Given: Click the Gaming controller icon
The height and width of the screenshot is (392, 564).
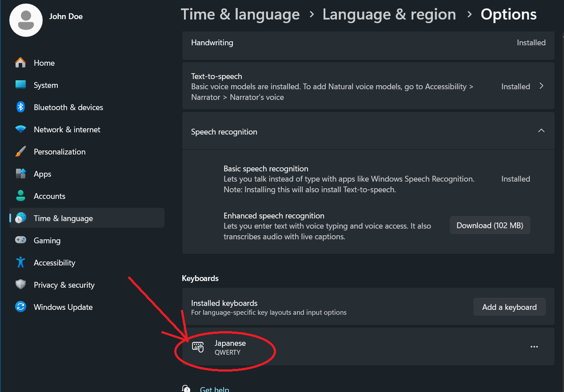Looking at the screenshot, I should pos(20,240).
